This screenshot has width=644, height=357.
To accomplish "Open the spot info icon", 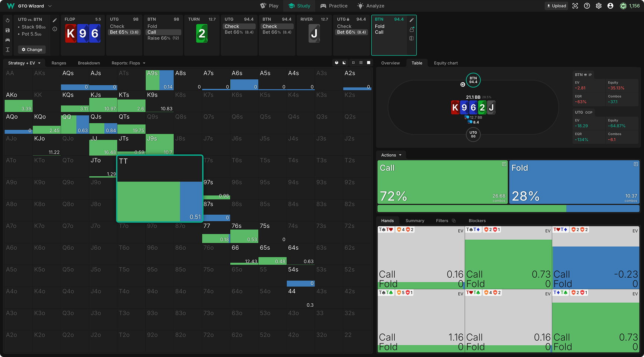I will pos(55,29).
